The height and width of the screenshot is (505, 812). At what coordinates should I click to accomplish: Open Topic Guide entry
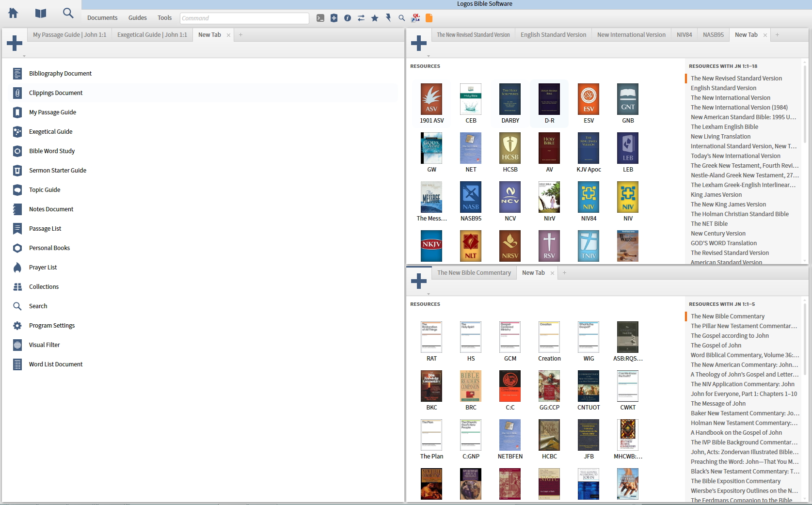[45, 190]
